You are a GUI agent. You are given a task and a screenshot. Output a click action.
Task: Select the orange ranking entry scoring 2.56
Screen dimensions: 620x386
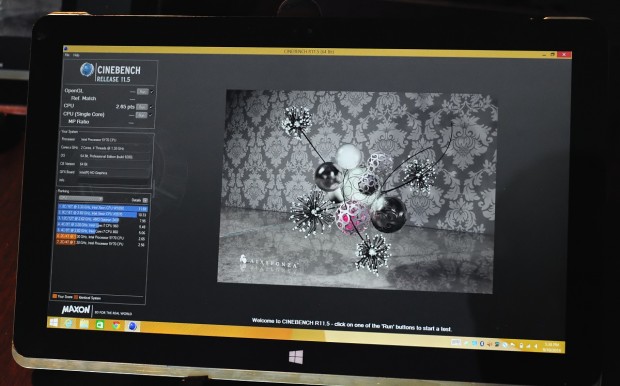tap(100, 243)
